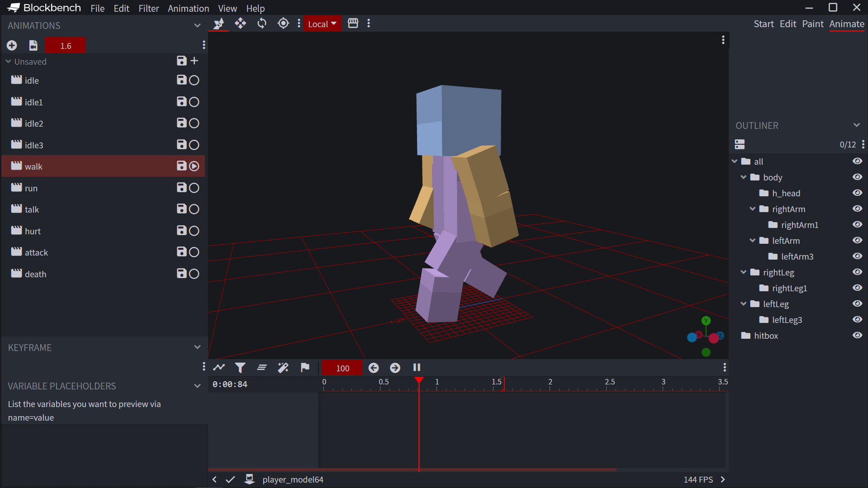Click the timeline filter funnel icon

click(x=240, y=368)
